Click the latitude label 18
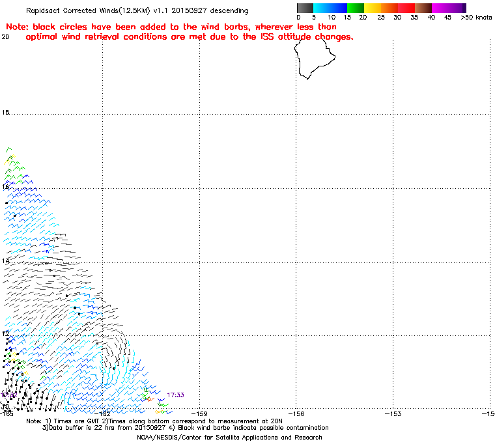Viewport: 495px width, 448px height. tap(5, 113)
